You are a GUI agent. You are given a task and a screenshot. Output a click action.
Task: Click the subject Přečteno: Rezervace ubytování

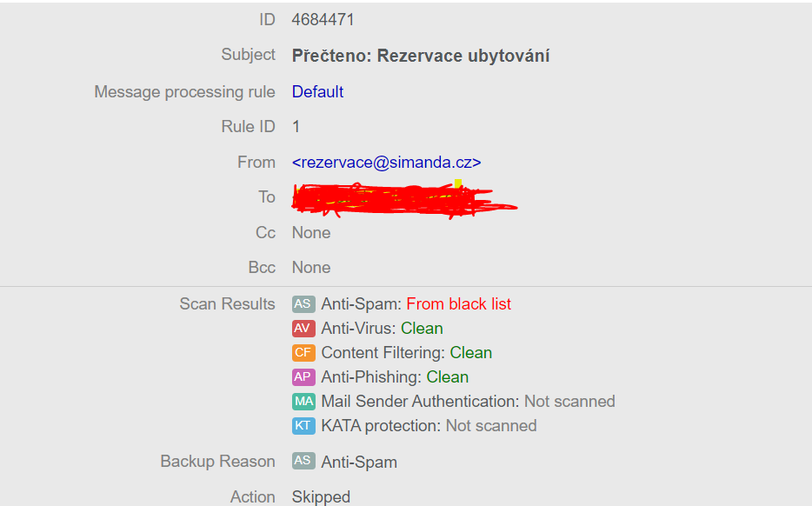point(420,56)
